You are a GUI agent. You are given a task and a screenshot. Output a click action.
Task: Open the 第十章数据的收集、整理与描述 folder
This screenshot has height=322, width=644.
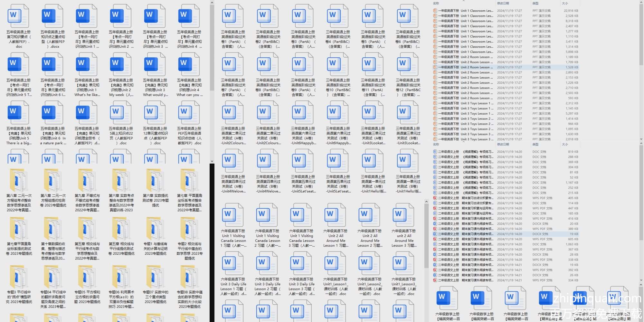coord(53,229)
